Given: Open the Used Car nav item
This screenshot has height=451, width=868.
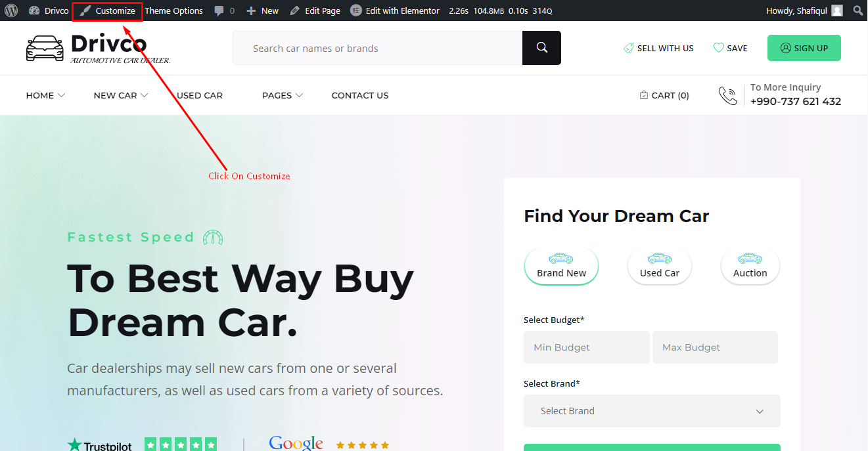Looking at the screenshot, I should [x=200, y=95].
